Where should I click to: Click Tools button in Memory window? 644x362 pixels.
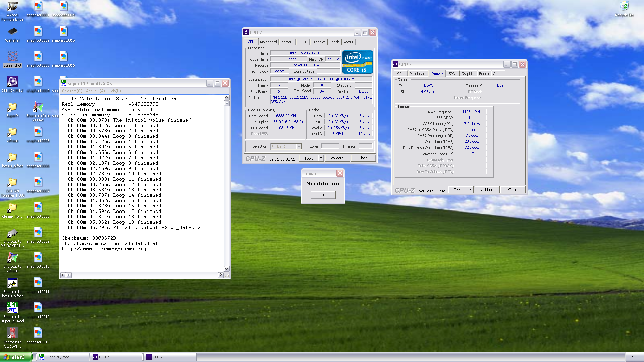[x=458, y=190]
